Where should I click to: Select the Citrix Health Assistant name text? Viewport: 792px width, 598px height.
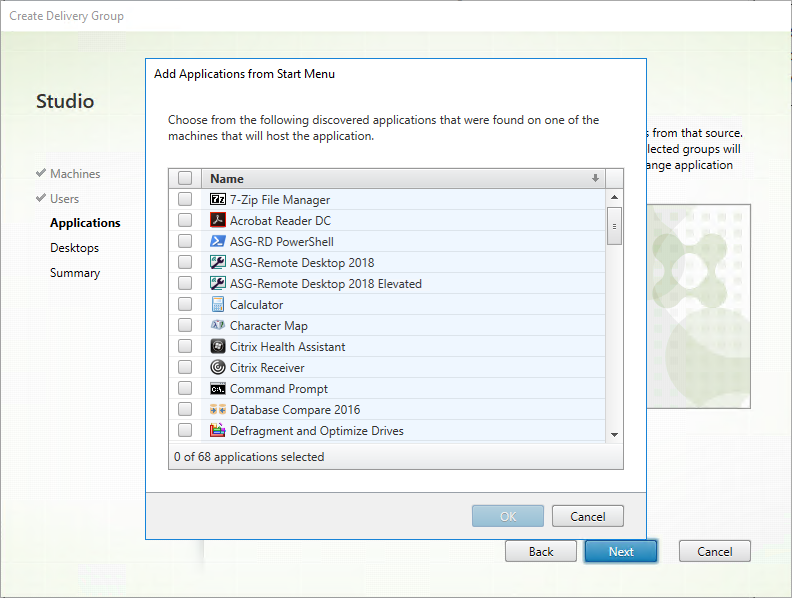point(287,347)
